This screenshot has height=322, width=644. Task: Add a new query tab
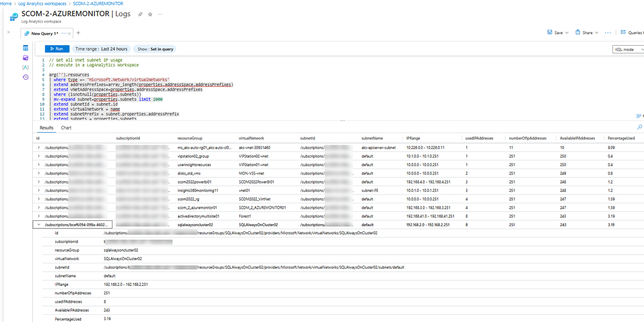pos(78,33)
